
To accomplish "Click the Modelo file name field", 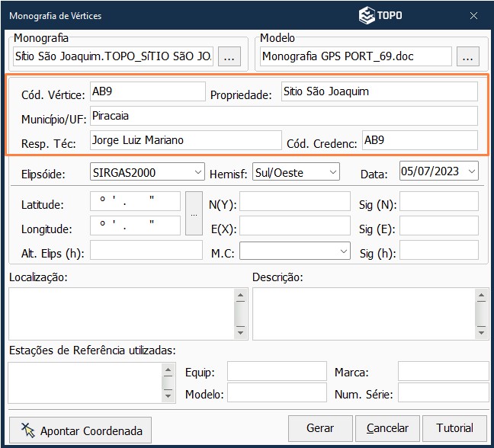I will point(356,56).
